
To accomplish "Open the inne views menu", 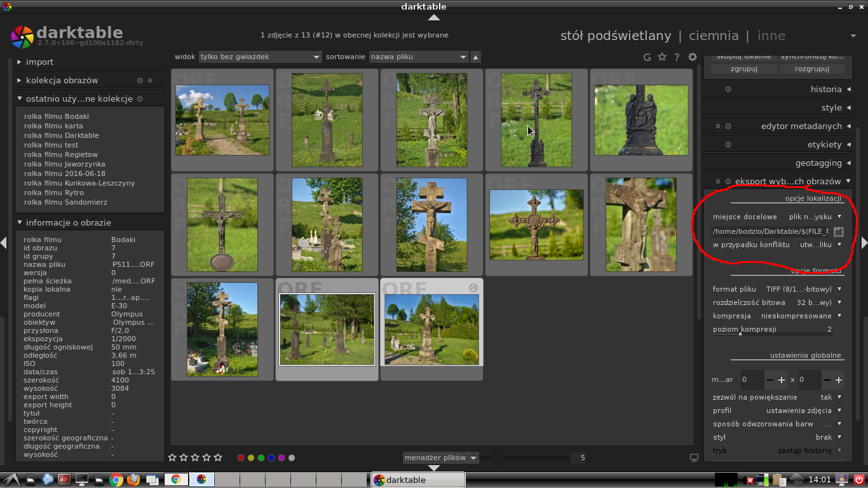I will point(771,36).
